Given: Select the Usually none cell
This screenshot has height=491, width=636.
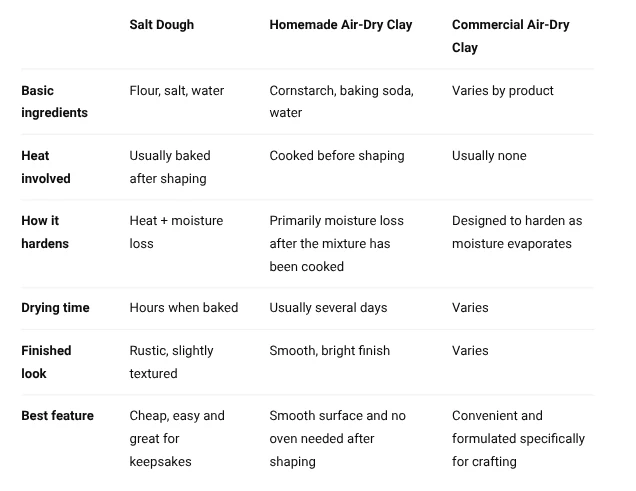Looking at the screenshot, I should (x=489, y=156).
